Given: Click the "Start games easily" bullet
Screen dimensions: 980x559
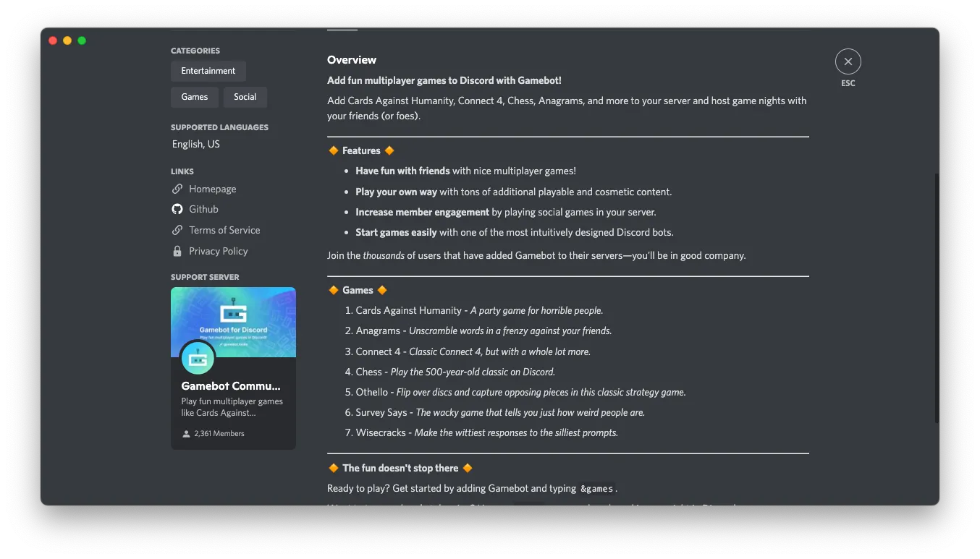Looking at the screenshot, I should pos(515,232).
